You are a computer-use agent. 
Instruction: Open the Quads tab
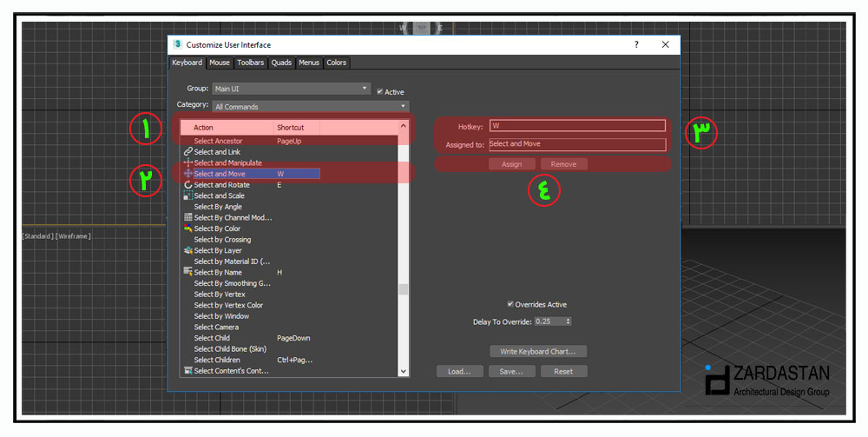coord(281,63)
